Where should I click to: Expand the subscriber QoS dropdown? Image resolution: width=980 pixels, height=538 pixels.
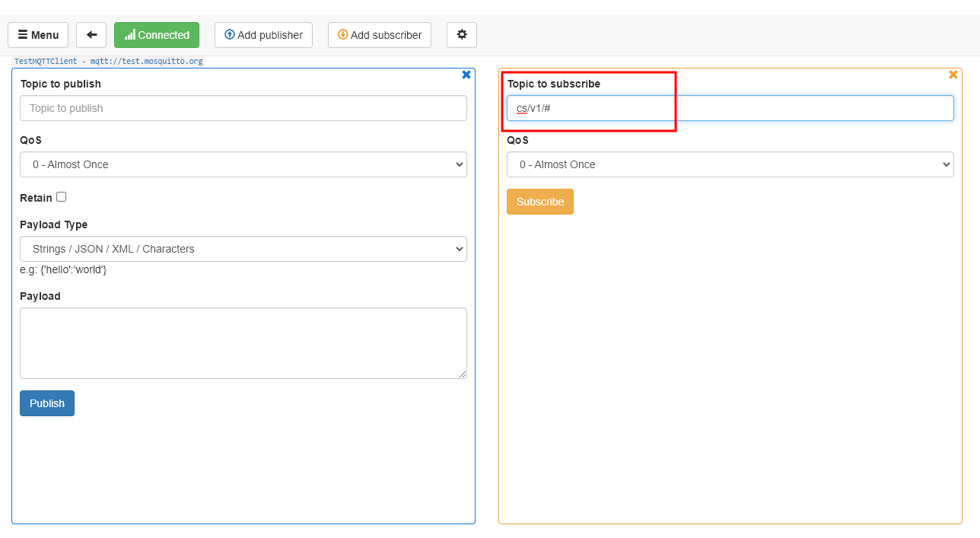tap(730, 164)
